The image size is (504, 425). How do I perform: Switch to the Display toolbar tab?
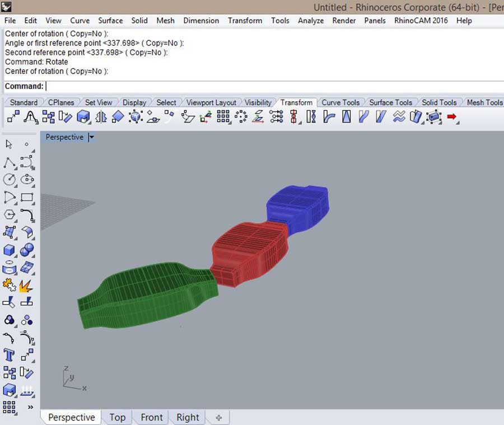tap(134, 102)
